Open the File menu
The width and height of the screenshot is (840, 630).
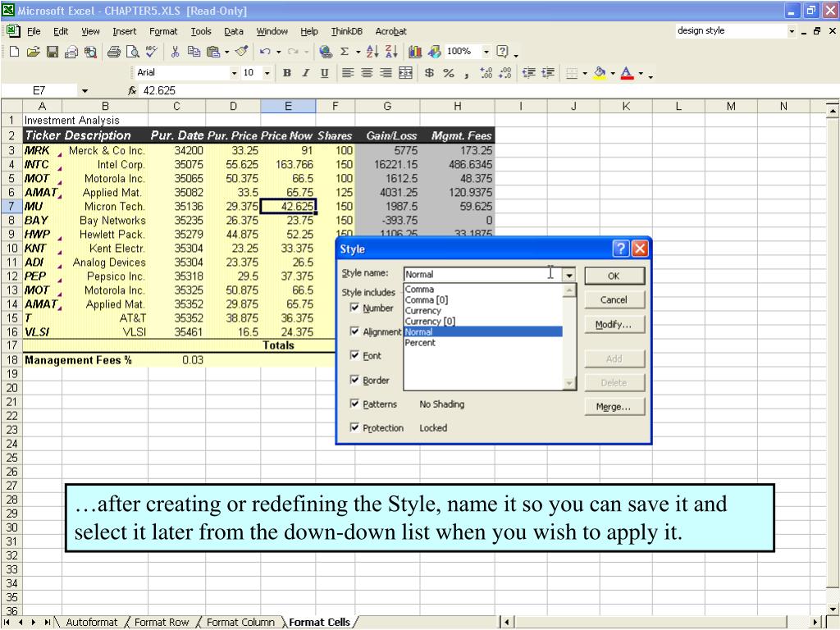point(34,32)
